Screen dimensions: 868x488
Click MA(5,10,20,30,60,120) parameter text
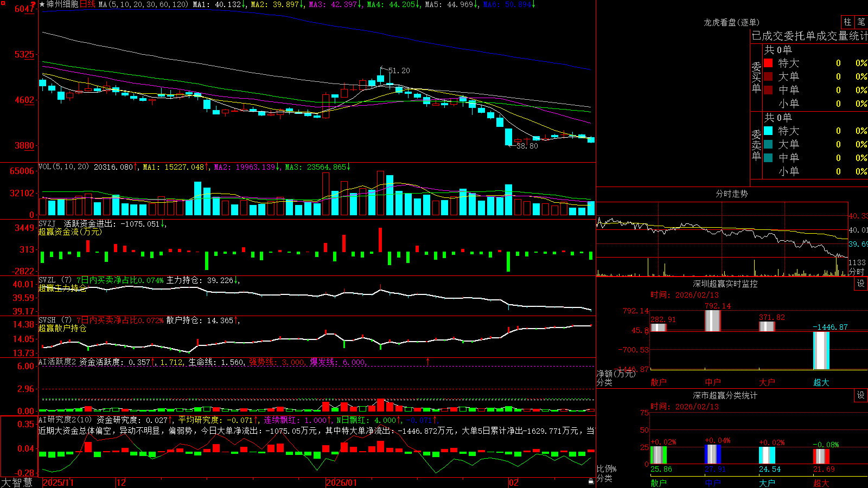click(x=144, y=4)
